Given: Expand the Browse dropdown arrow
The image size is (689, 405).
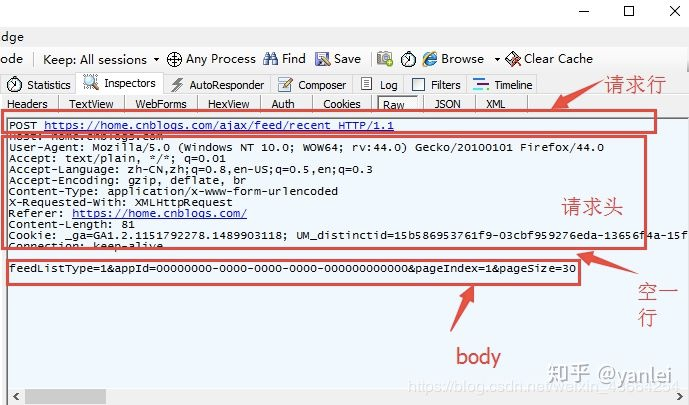Looking at the screenshot, I should pos(497,59).
